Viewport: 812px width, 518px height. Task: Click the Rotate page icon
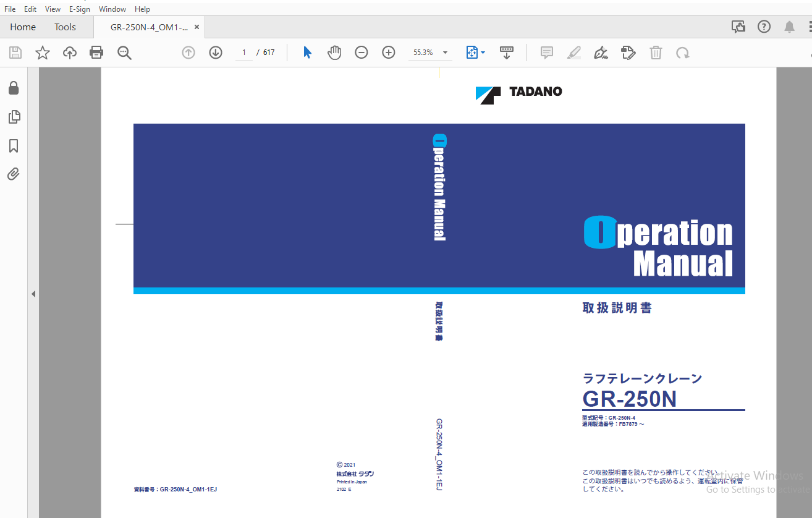[x=683, y=53]
